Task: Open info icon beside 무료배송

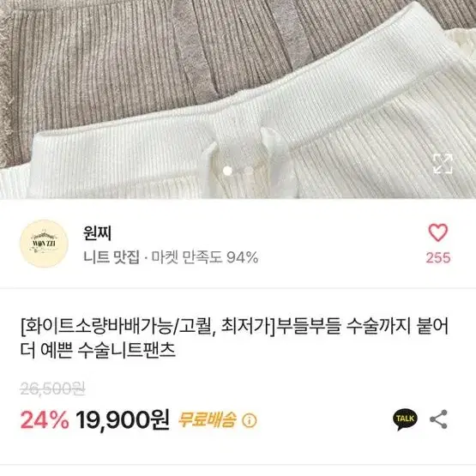Action: [x=250, y=420]
